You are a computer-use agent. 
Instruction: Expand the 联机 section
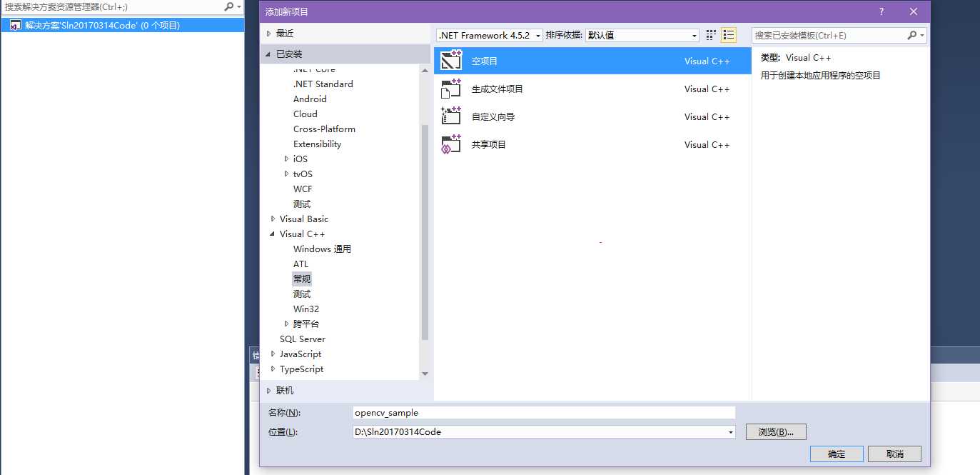click(x=269, y=391)
